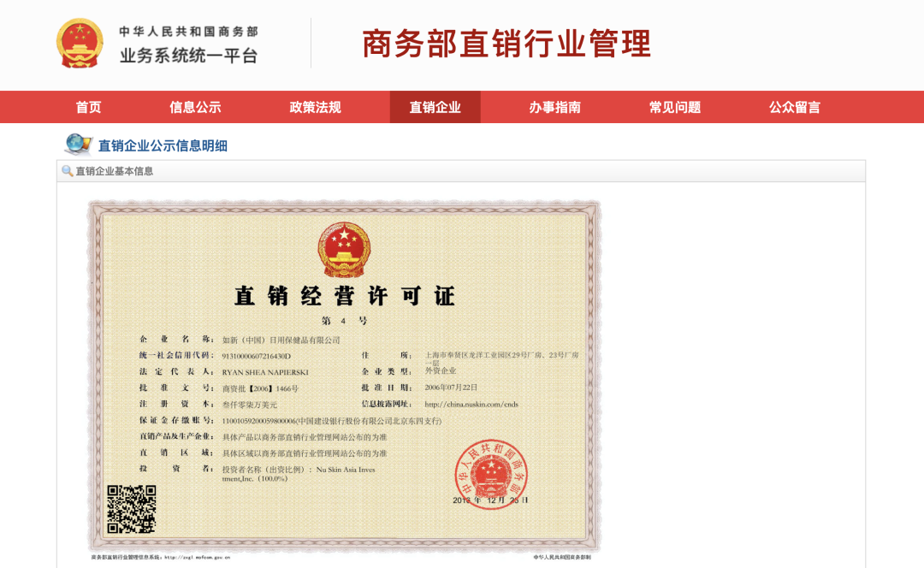Click the globe icon beside 直销企业公示信息明细
The height and width of the screenshot is (568, 924).
78,145
